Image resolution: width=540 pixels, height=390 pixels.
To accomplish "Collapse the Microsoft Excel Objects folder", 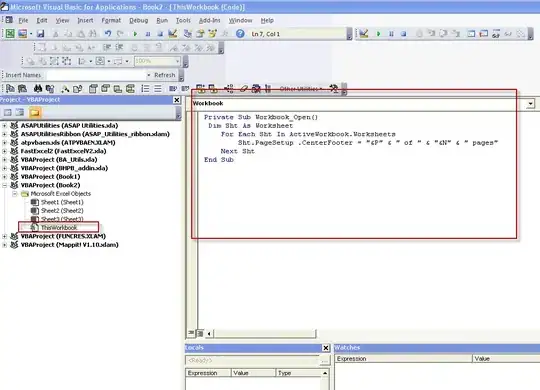I will [x=15, y=194].
